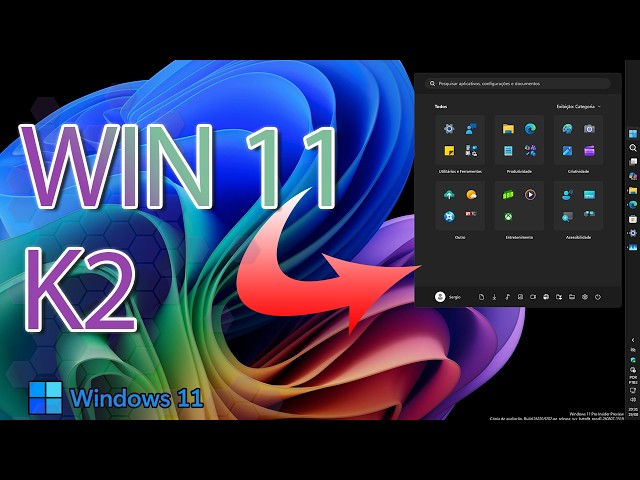Image resolution: width=640 pixels, height=480 pixels.
Task: Open Videos shortcut in Start footer
Action: (533, 297)
